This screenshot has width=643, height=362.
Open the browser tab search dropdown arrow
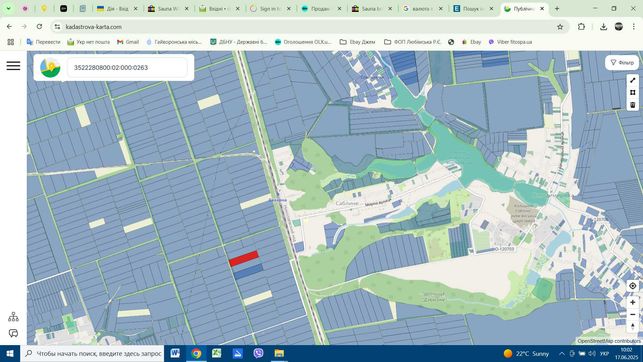pos(8,8)
